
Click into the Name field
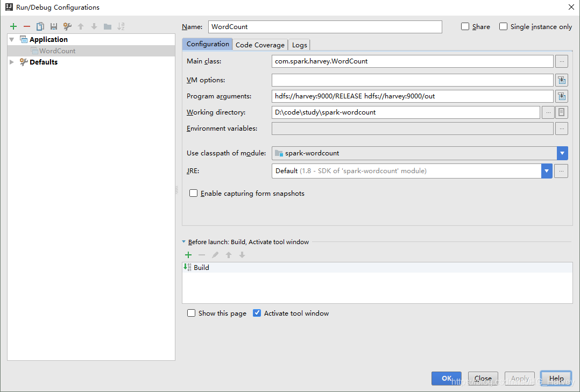(325, 27)
